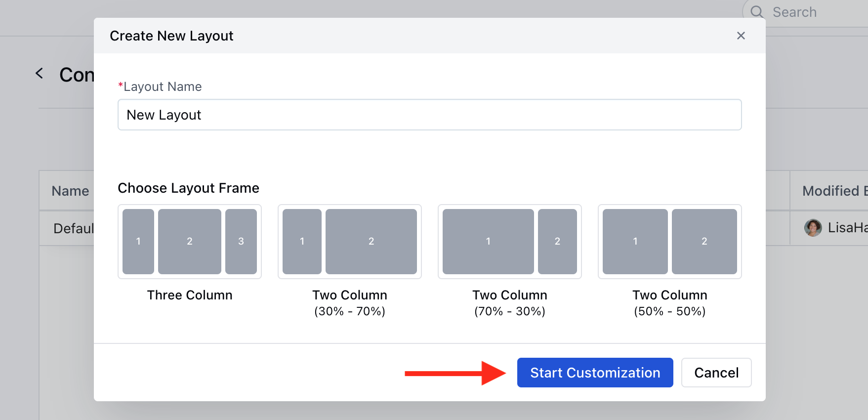
Task: Click the Layout Name input field
Action: 429,115
